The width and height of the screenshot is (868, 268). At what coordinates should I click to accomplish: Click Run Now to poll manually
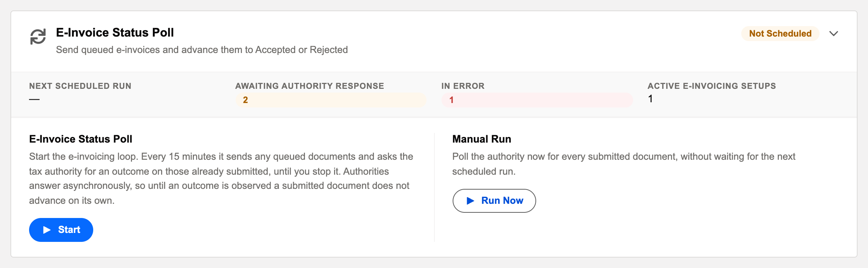[x=494, y=201]
